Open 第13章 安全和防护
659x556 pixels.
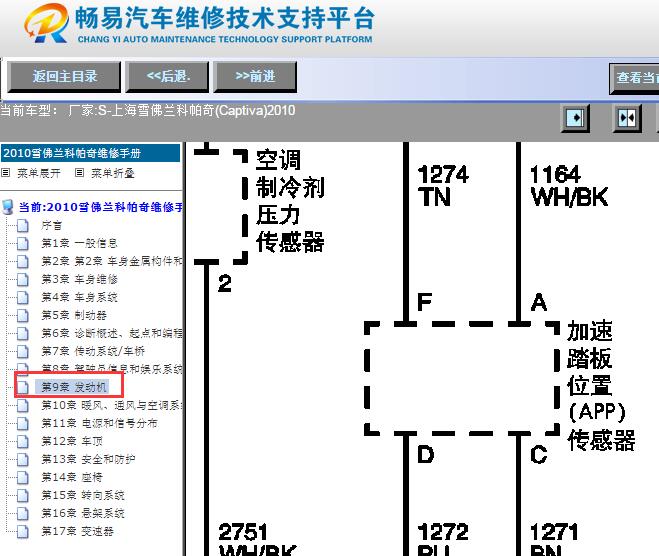pos(88,459)
